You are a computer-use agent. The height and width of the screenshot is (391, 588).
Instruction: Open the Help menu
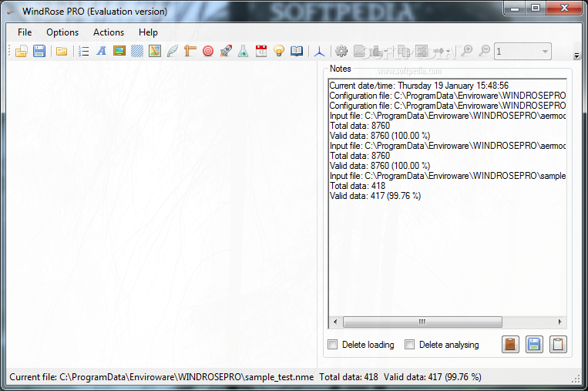148,32
